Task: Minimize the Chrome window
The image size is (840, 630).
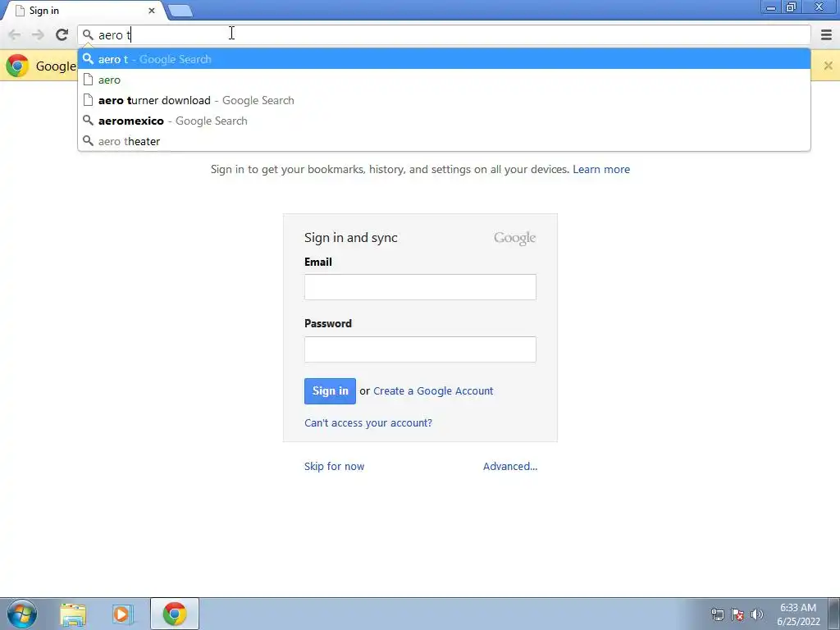Action: click(771, 7)
